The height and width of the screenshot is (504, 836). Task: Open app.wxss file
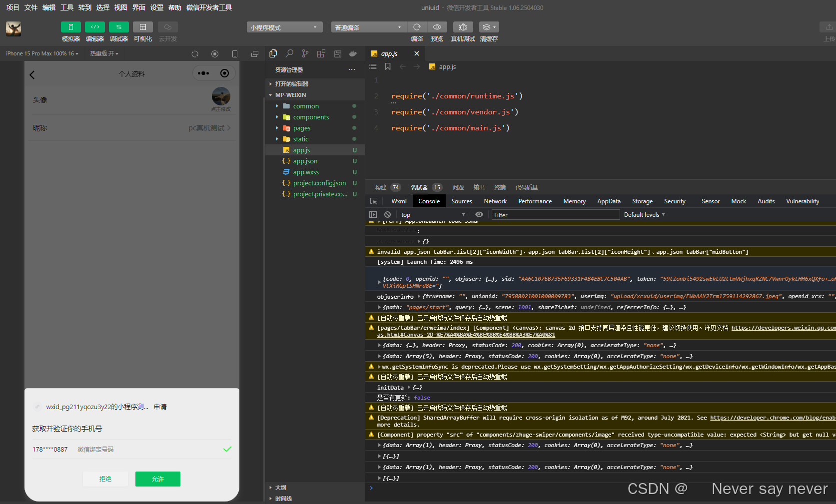coord(315,172)
